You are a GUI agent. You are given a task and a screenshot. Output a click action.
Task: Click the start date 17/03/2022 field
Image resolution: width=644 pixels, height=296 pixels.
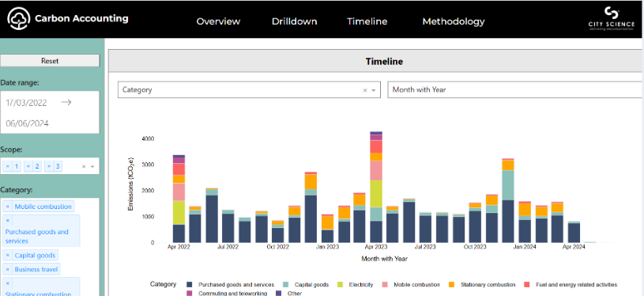pyautogui.click(x=26, y=102)
